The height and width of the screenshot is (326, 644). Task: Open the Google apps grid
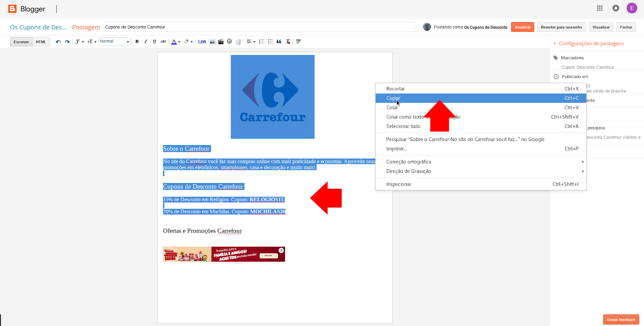(600, 8)
